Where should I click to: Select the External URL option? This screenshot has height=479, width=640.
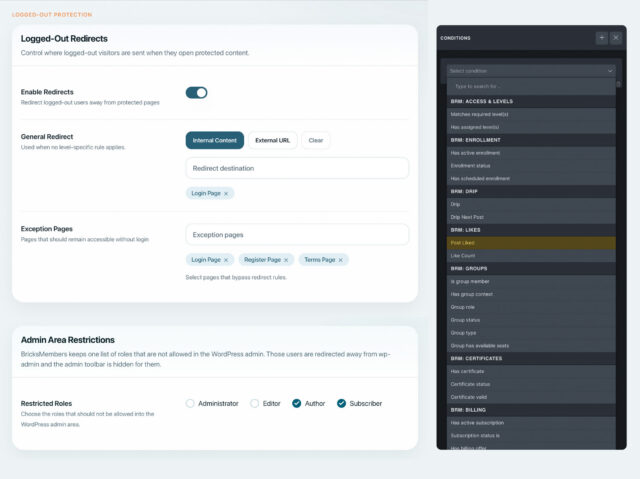coord(272,140)
